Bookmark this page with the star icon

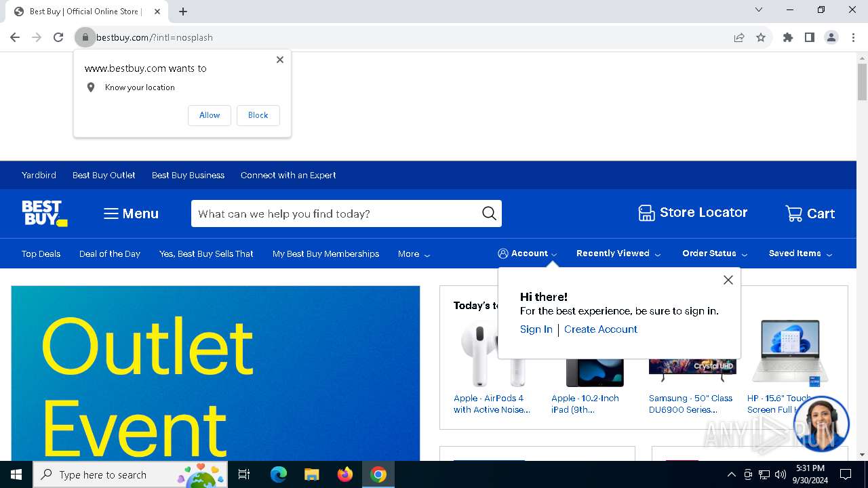(761, 37)
